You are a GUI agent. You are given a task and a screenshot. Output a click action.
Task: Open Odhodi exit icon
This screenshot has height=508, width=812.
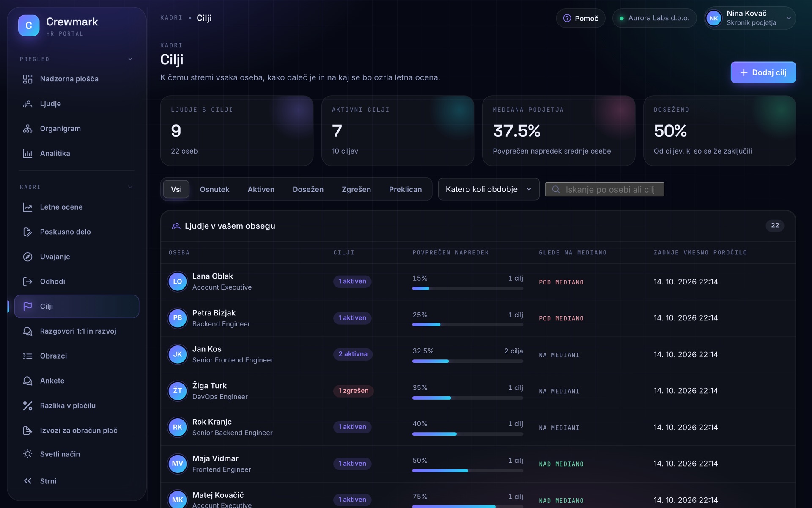pos(27,282)
